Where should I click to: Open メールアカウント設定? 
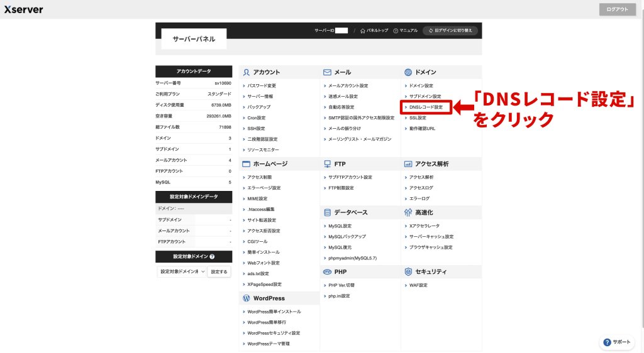(348, 85)
